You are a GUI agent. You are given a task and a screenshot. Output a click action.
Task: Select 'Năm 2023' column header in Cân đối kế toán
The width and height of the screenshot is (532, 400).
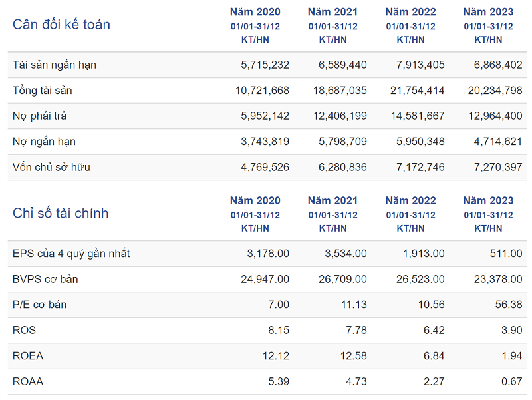point(488,12)
